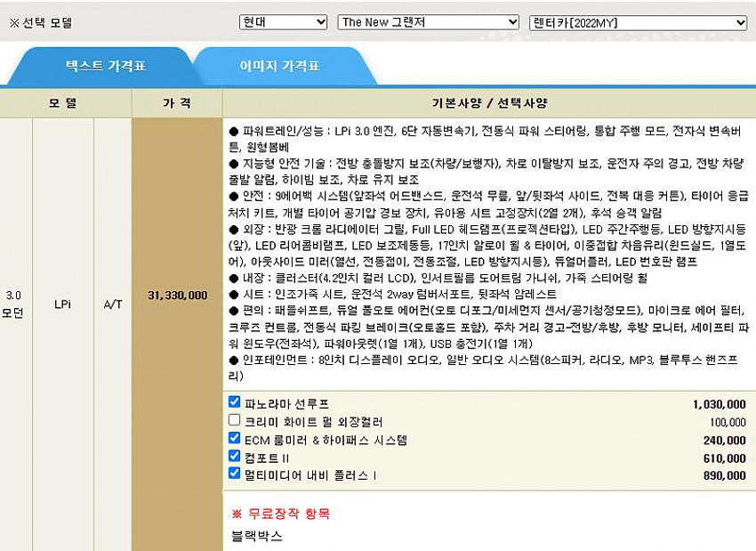The height and width of the screenshot is (551, 756).
Task: Uncheck the ECM 룸미러 & 하이패스 시스템 checkbox
Action: point(235,439)
